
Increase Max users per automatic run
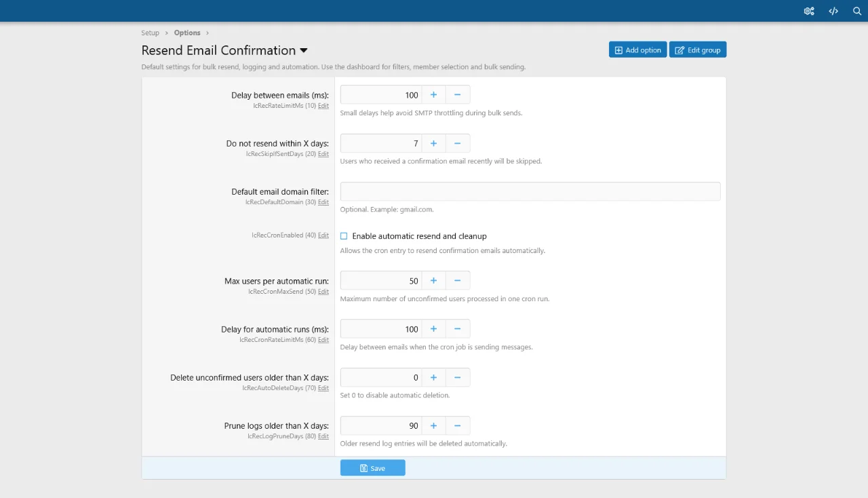tap(433, 281)
